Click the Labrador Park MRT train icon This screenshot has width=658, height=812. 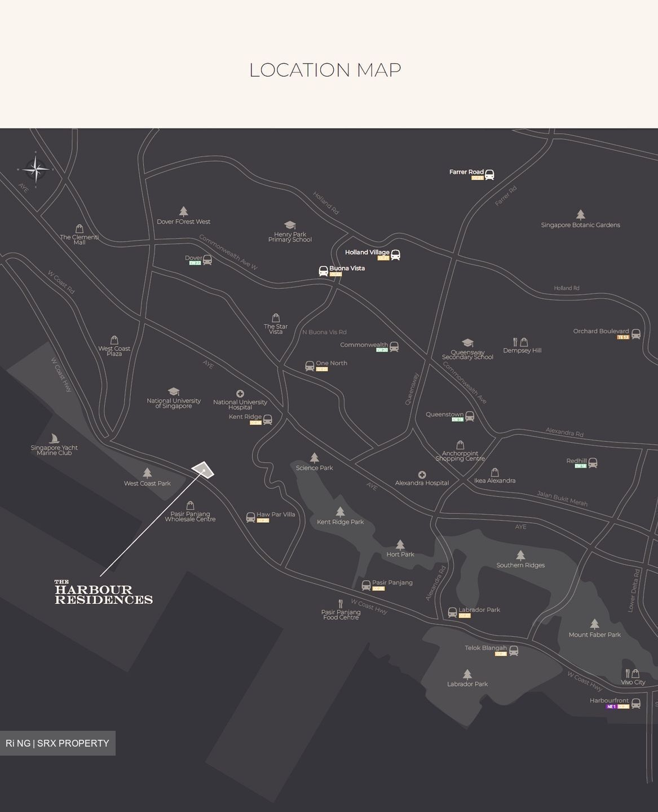point(452,612)
